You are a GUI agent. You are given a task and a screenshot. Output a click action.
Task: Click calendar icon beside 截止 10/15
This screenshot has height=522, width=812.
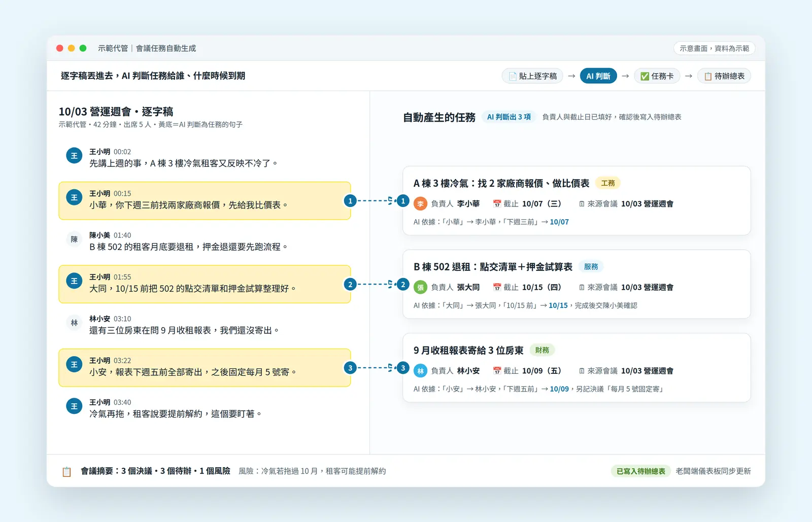(x=497, y=288)
